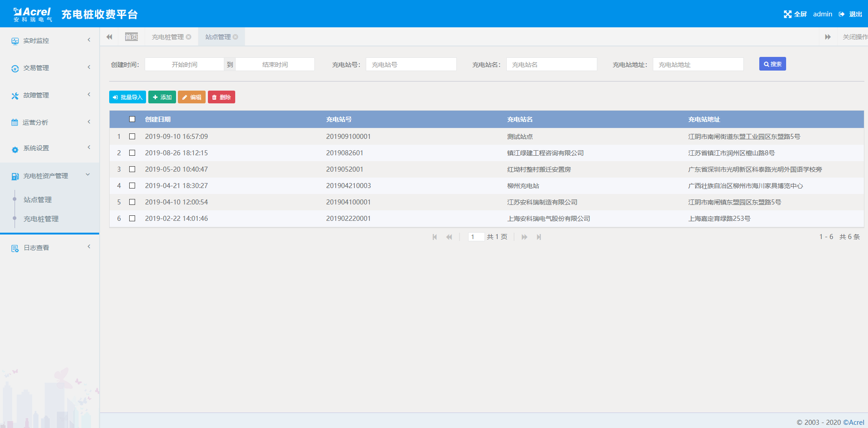Close the 充电桩管理 tab
868x428 pixels.
click(x=188, y=37)
